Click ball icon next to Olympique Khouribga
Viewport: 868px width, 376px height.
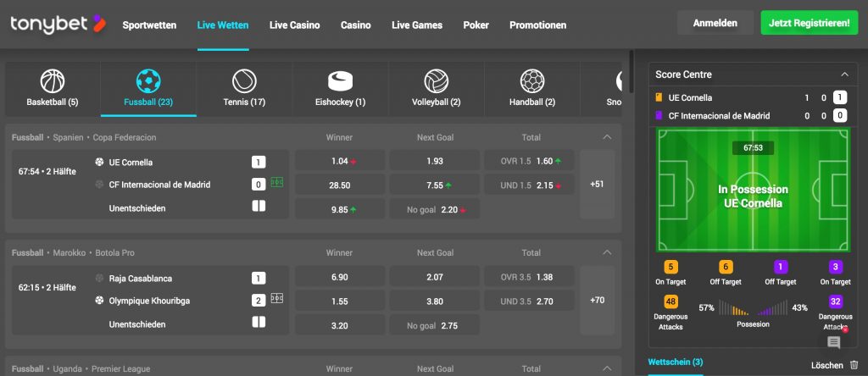coord(99,301)
